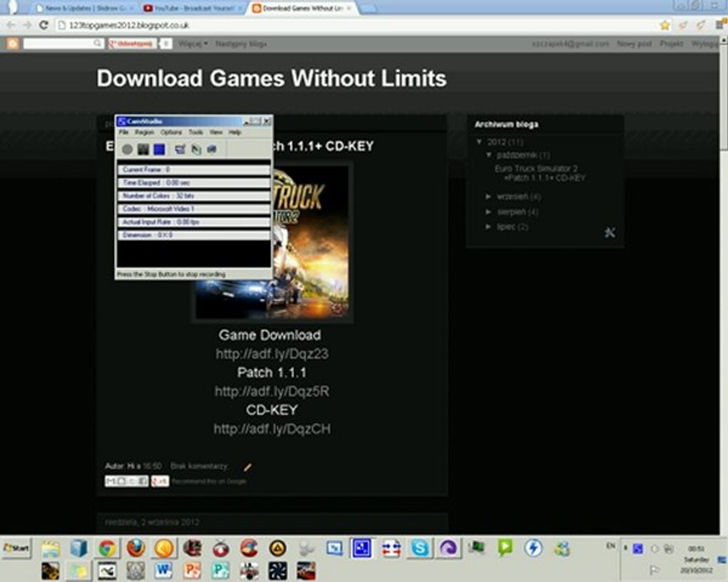The width and height of the screenshot is (728, 582).
Task: Reload the page with the refresh icon
Action: pos(44,25)
